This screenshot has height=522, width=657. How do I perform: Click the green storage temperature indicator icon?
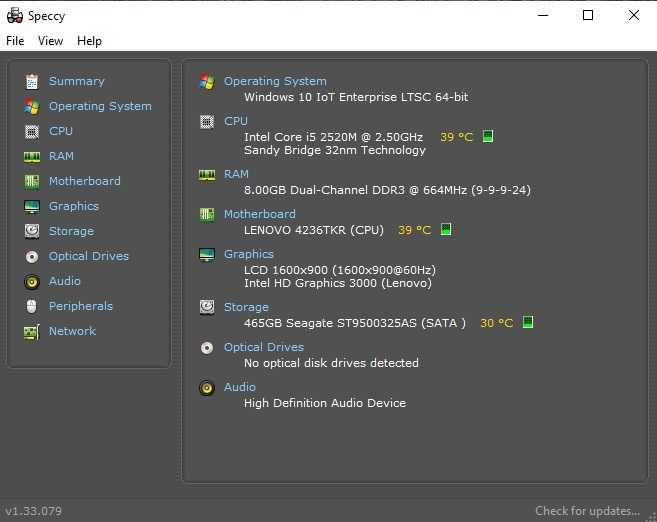pyautogui.click(x=528, y=322)
